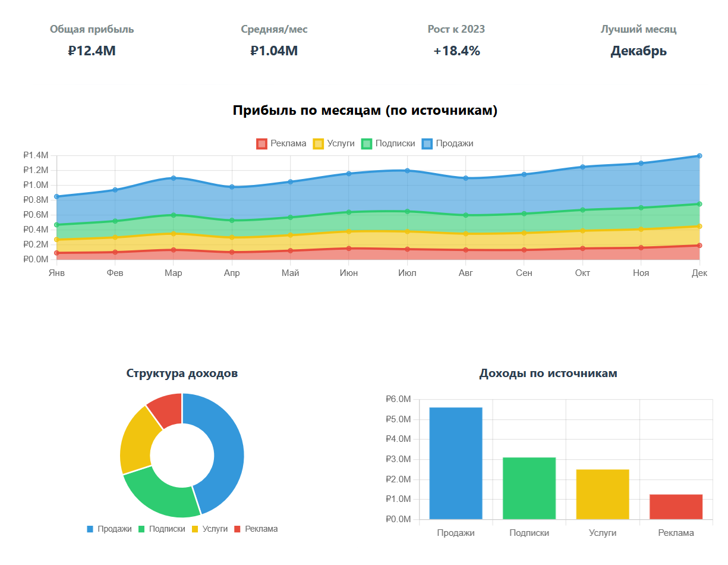The image size is (728, 565).
Task: Click the yellow Услуги bar
Action: [x=603, y=494]
